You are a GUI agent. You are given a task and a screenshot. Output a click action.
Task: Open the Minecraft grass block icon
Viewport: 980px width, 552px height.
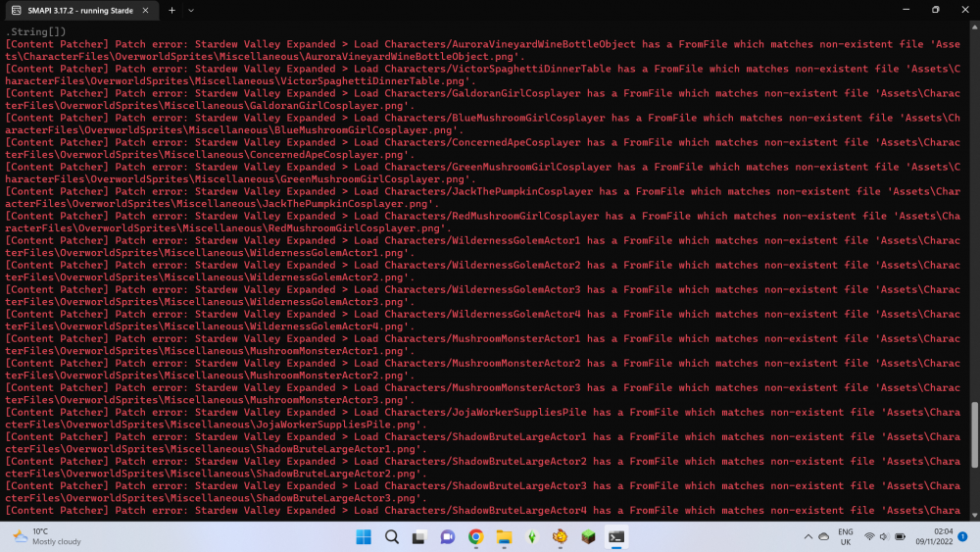[x=588, y=536]
